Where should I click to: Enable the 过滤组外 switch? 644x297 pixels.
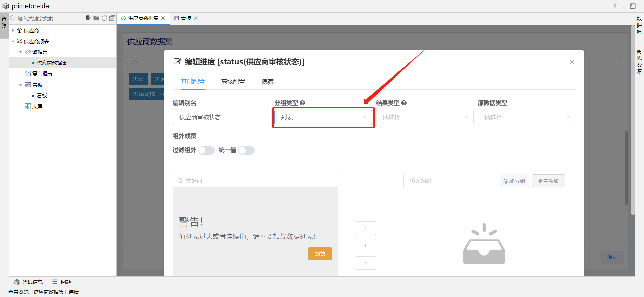[x=206, y=150]
